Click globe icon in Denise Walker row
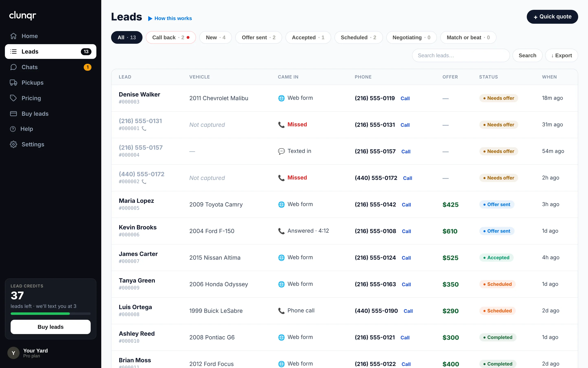Screen dimensions: 588x368 tap(281, 98)
